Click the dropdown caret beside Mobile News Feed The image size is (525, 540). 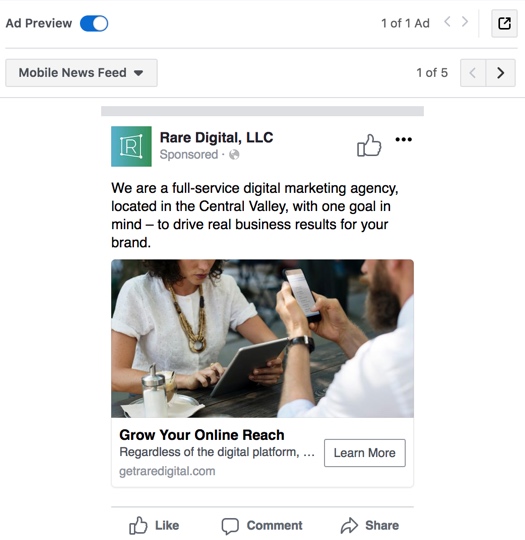(x=138, y=73)
